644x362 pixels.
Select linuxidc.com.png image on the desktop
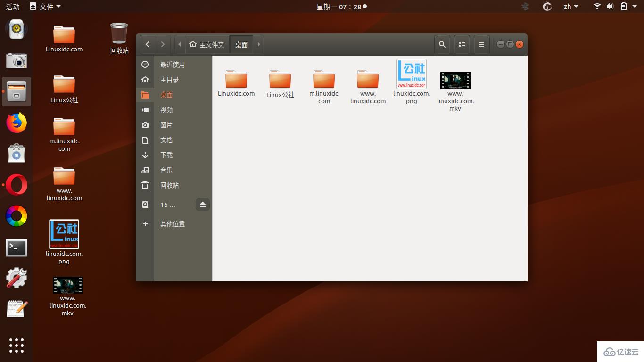point(64,234)
